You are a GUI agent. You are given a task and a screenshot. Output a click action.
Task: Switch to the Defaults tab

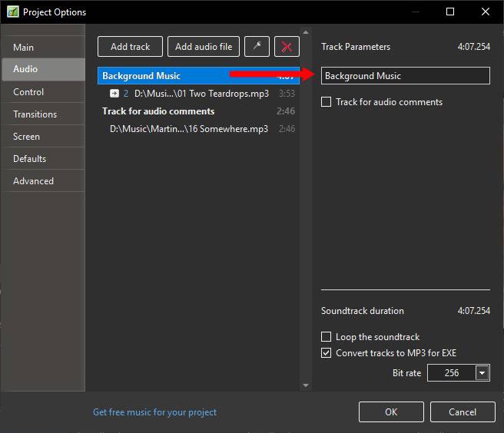pyautogui.click(x=43, y=158)
